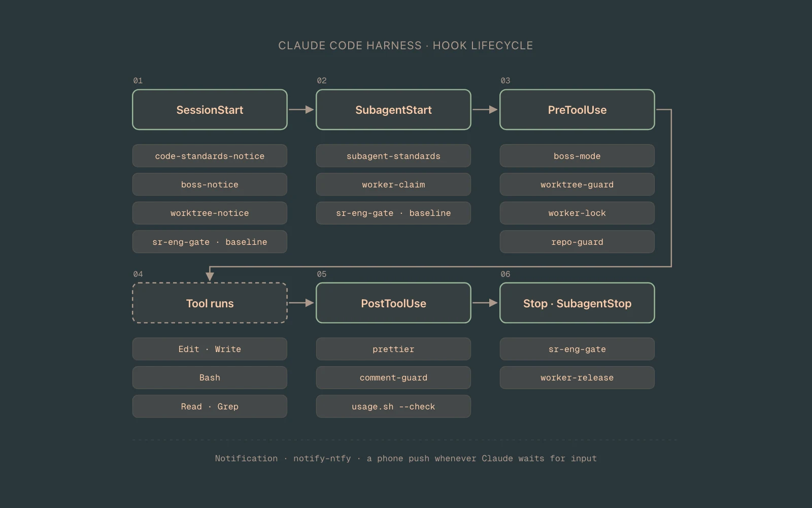Click the 03 step label above PreToolUse
The width and height of the screenshot is (812, 508).
pyautogui.click(x=505, y=80)
